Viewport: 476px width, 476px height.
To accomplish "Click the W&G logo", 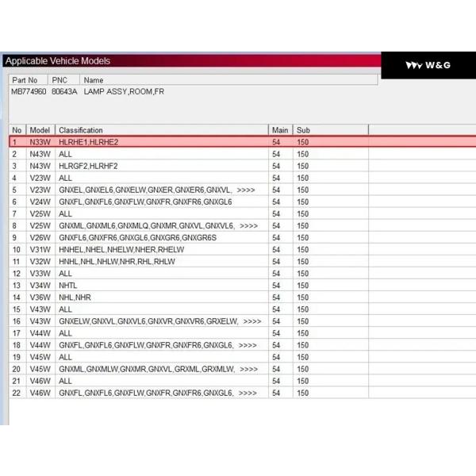I will pos(428,65).
